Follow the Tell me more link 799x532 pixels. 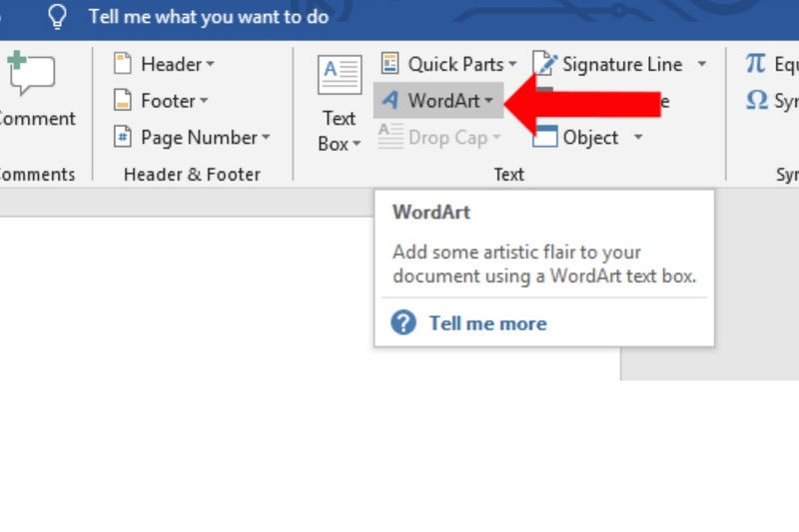tap(487, 323)
